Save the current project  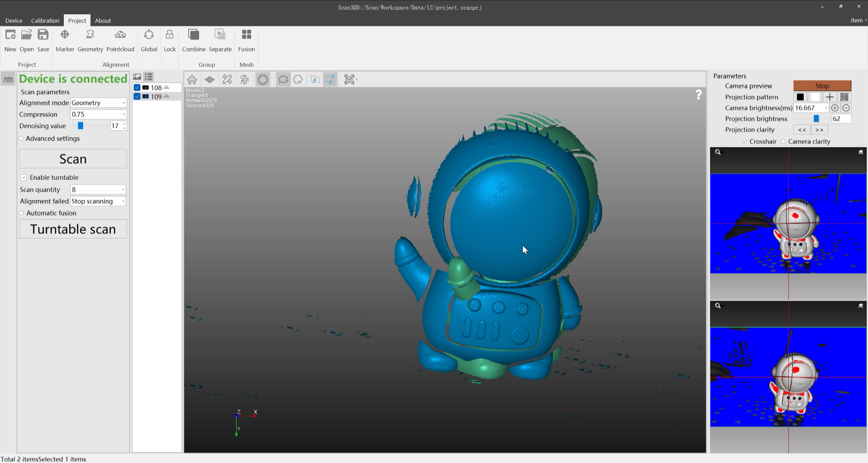(43, 41)
